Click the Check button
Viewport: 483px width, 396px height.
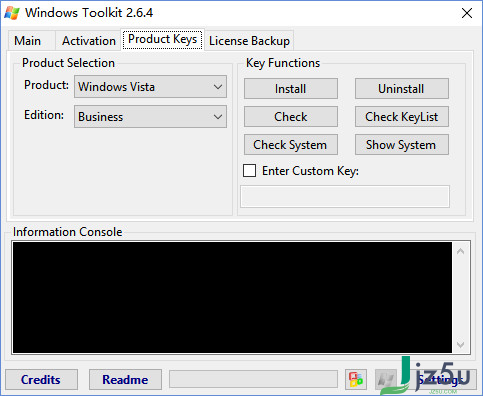tap(291, 117)
